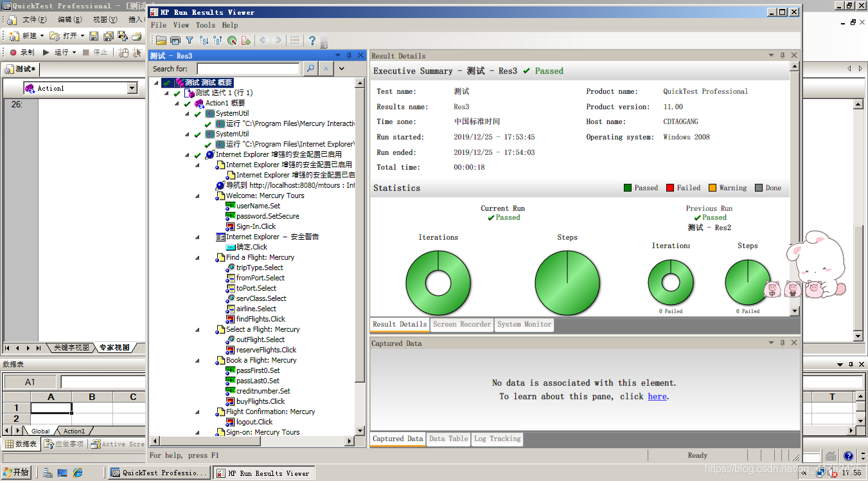Click the orange Warning legend swatch
This screenshot has height=481, width=868.
(x=713, y=188)
